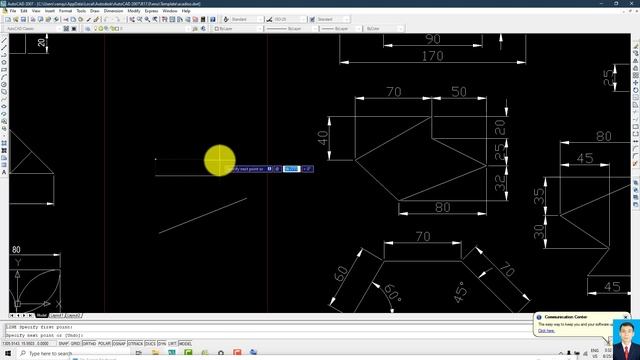Toggle ORTHO mode in status bar
The width and height of the screenshot is (640, 360).
click(89, 344)
